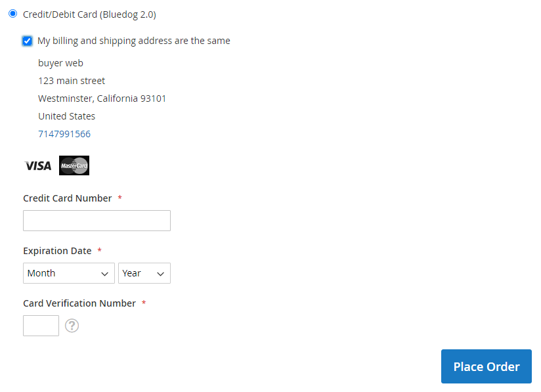Select the Credit/Debit Card radio button
The width and height of the screenshot is (541, 392).
(12, 14)
